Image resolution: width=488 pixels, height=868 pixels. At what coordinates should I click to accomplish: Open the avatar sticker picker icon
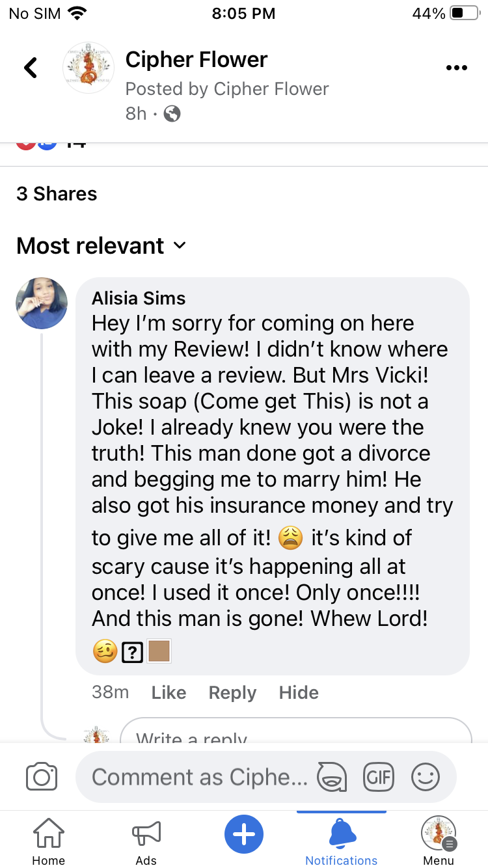pos(331,777)
